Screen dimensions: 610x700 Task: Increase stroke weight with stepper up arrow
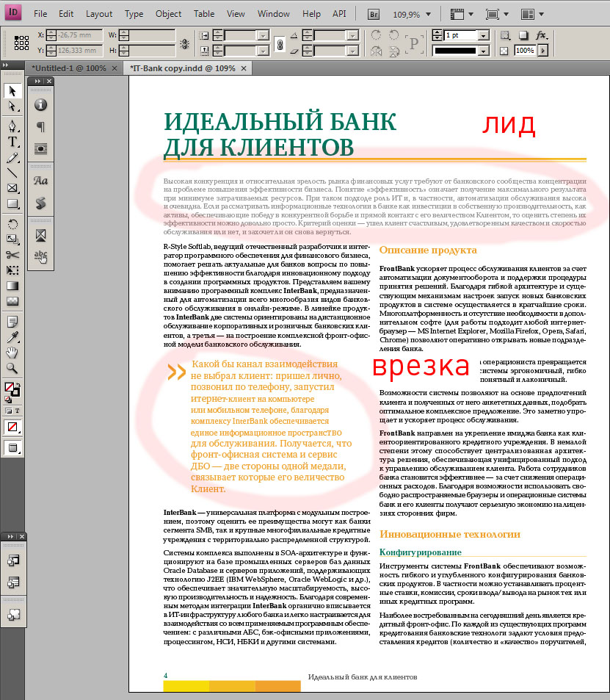(x=437, y=32)
